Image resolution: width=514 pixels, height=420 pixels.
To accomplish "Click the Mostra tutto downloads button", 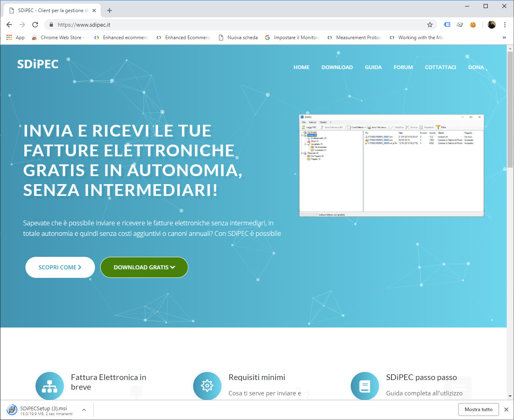I will pyautogui.click(x=478, y=409).
